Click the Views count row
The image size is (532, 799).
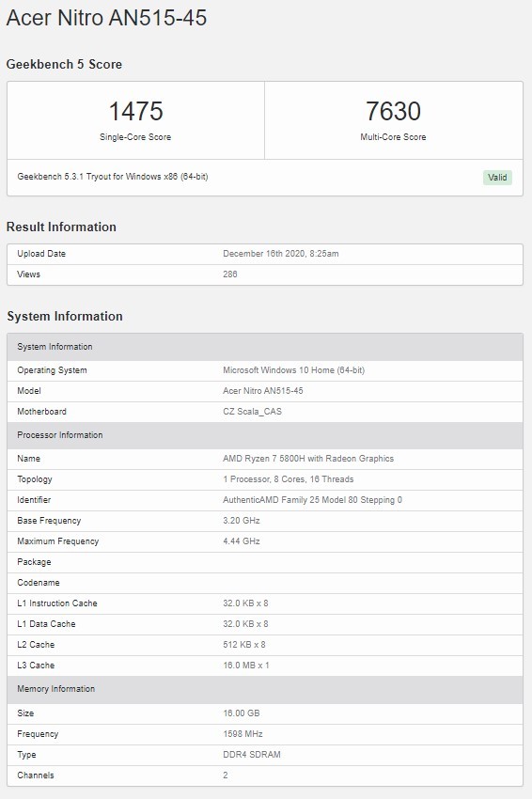coord(265,274)
